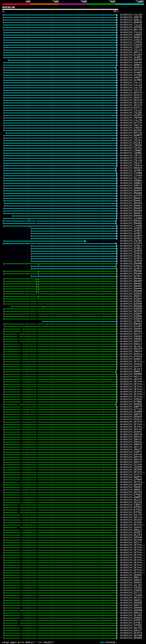Click the alignment bar of UniRef100_A9ZPM7
This screenshot has width=146, height=644.
[63, 60]
